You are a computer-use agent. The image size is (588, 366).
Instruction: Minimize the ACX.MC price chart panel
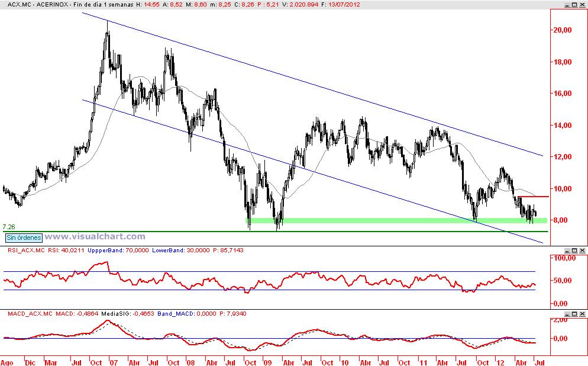pos(567,5)
